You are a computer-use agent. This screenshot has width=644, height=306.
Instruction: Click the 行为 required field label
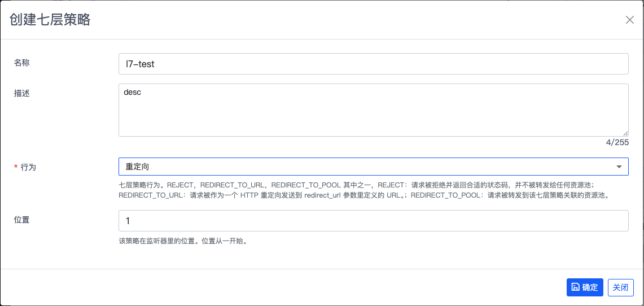pos(25,167)
